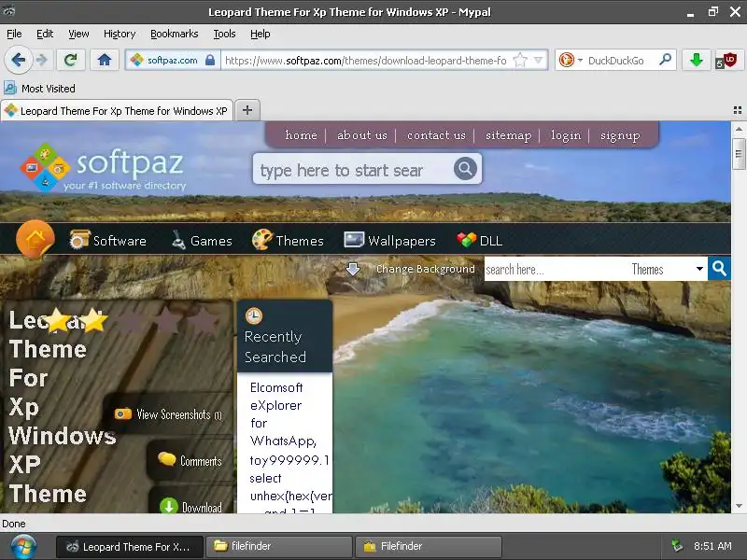Open the Most Visited bookmarks folder
747x560 pixels.
coord(39,88)
